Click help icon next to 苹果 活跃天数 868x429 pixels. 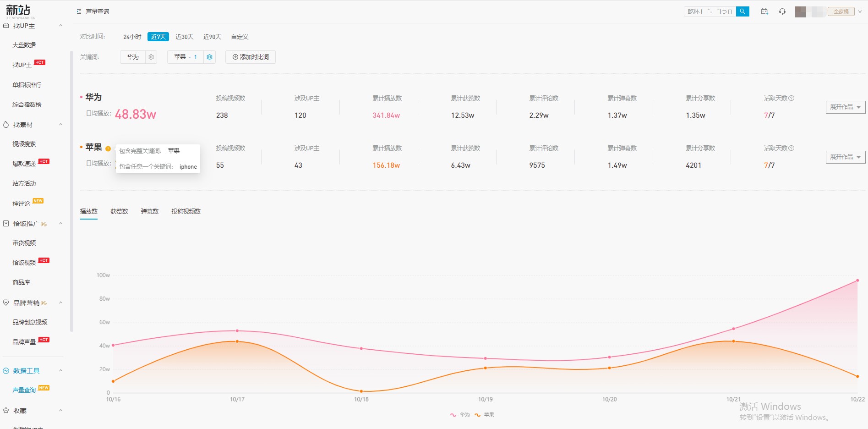click(792, 148)
